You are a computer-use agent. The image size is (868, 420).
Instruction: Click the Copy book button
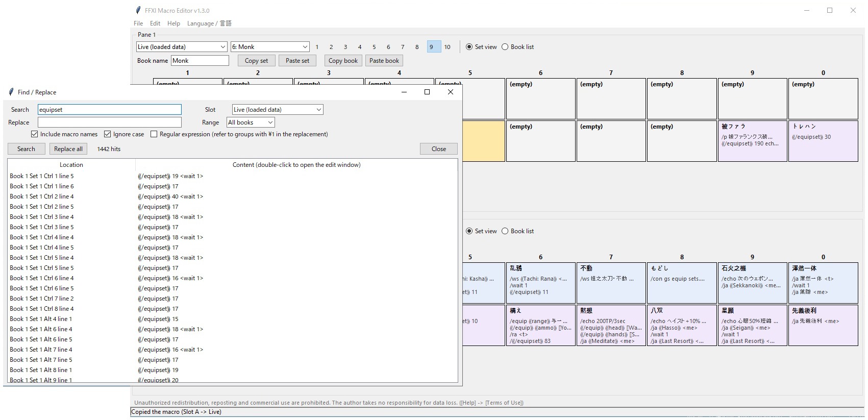click(343, 61)
